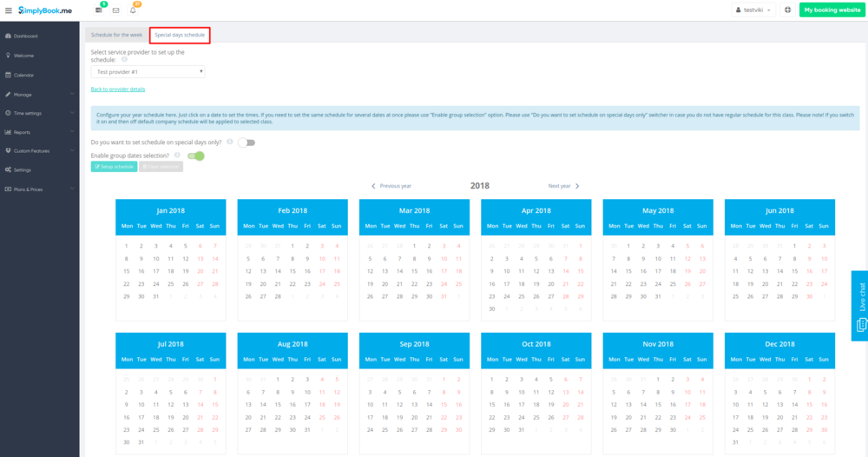The width and height of the screenshot is (868, 457).
Task: Click the help lifebuoy icon in header
Action: pyautogui.click(x=787, y=10)
